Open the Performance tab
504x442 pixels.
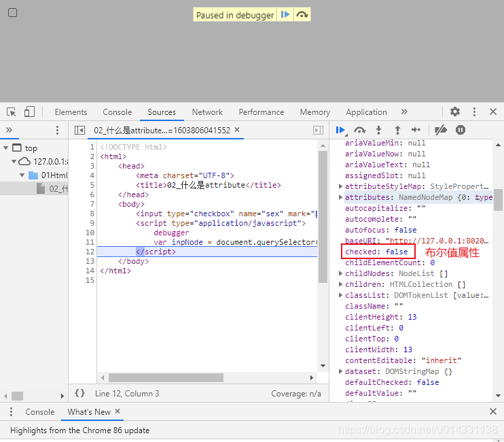(262, 112)
